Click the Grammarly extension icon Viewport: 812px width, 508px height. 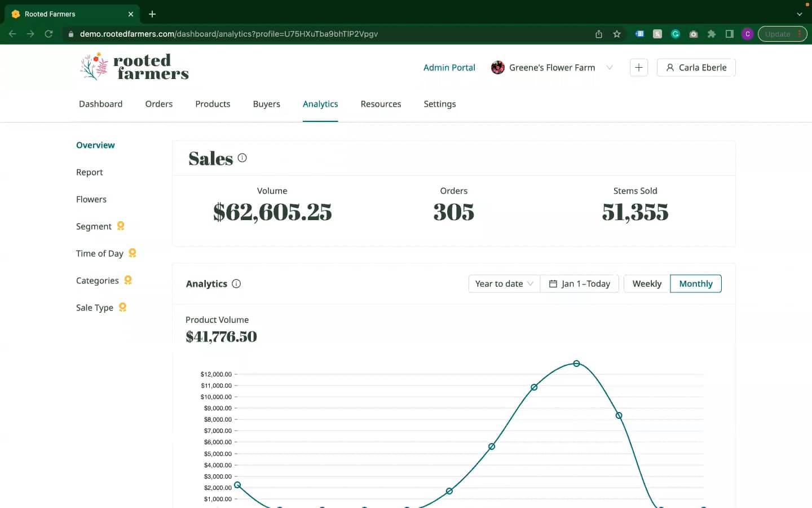[x=676, y=34]
